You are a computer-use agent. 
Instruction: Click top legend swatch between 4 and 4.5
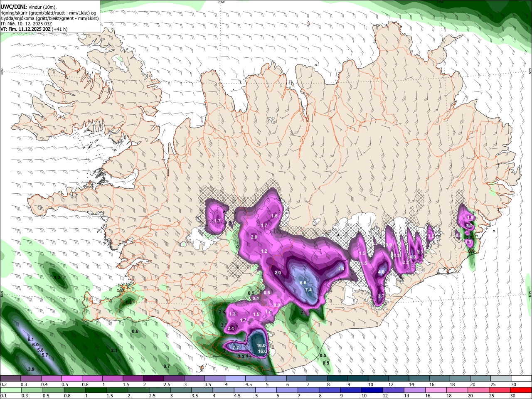(x=235, y=378)
